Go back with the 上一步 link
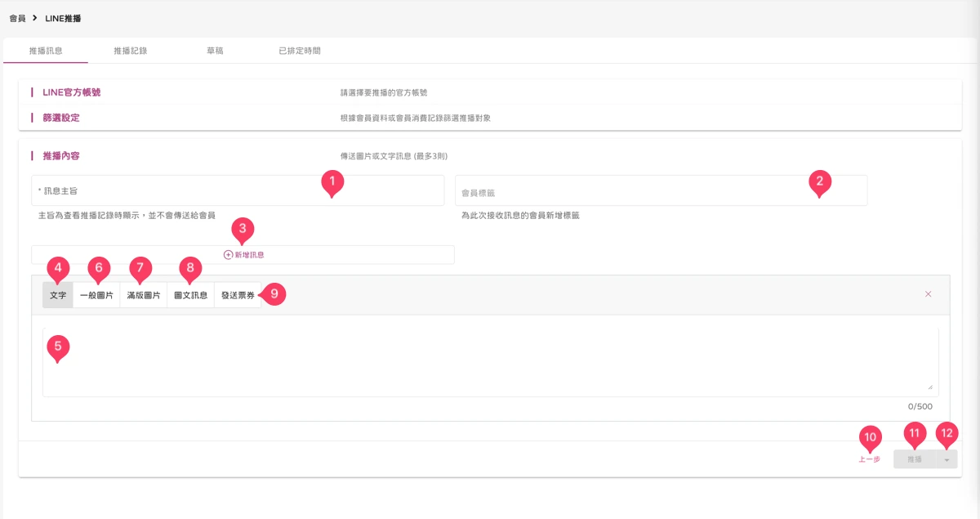The image size is (980, 519). (869, 459)
